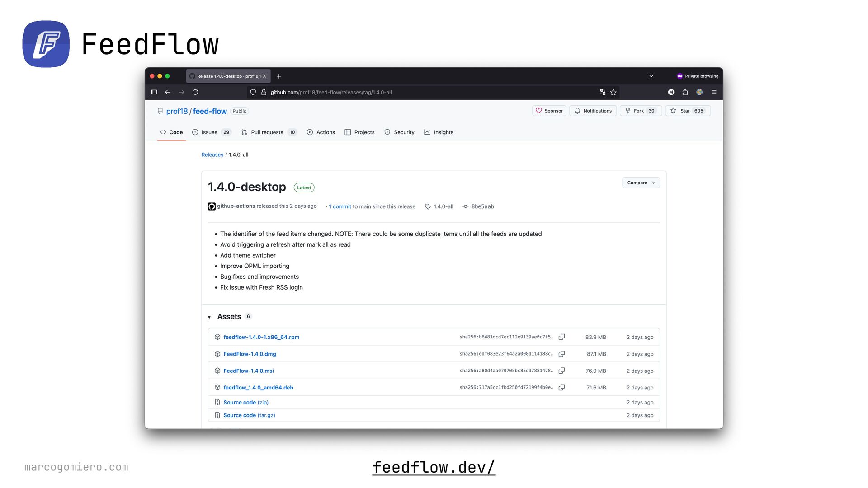Open the github-actions author link
868x488 pixels.
[x=236, y=206]
